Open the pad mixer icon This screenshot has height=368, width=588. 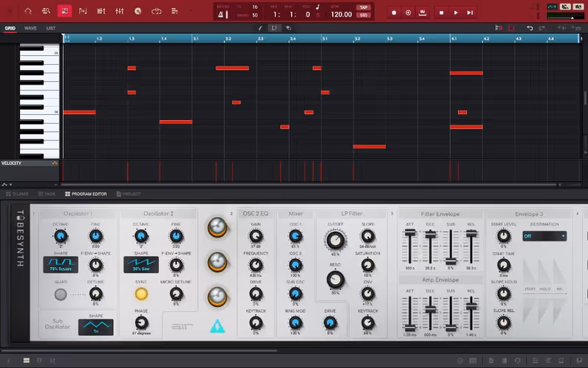(101, 11)
